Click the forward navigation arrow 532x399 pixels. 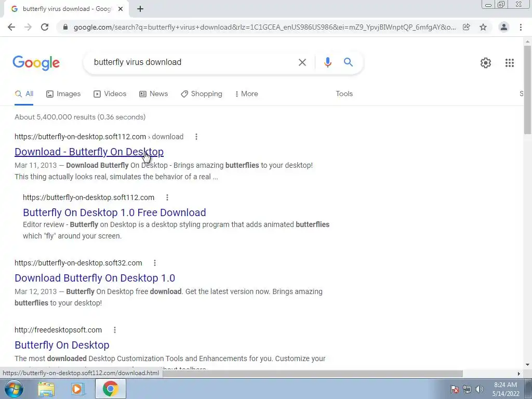tap(28, 27)
